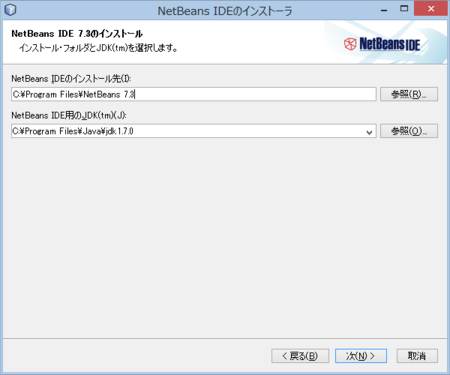Click the 'NetBeans IDE 7.3のインストール' heading

tap(77, 34)
